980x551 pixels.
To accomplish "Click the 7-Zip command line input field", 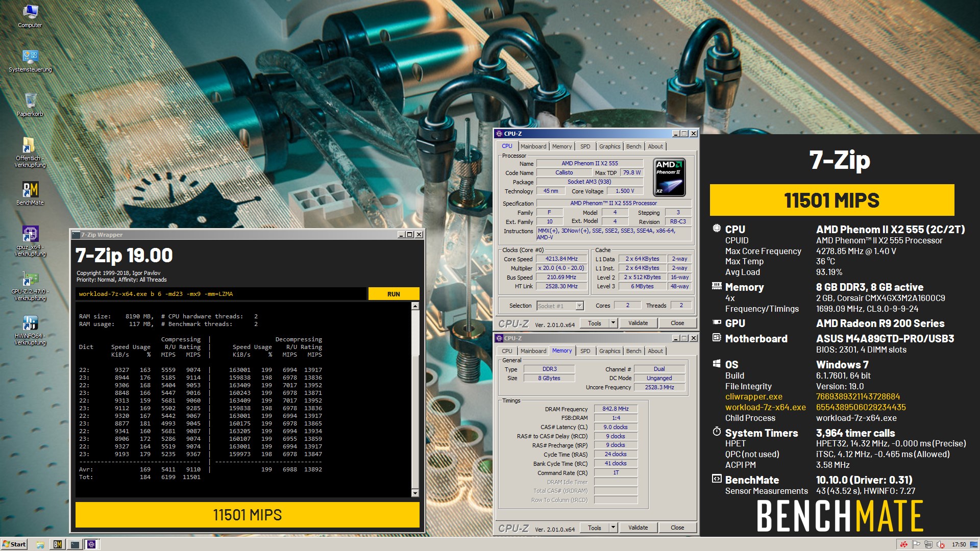I will coord(221,294).
